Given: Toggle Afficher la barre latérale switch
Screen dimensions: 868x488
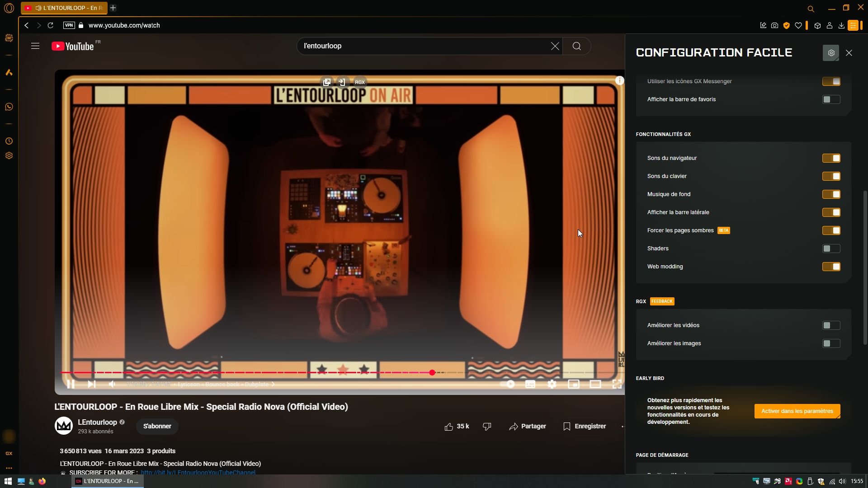Looking at the screenshot, I should point(831,212).
